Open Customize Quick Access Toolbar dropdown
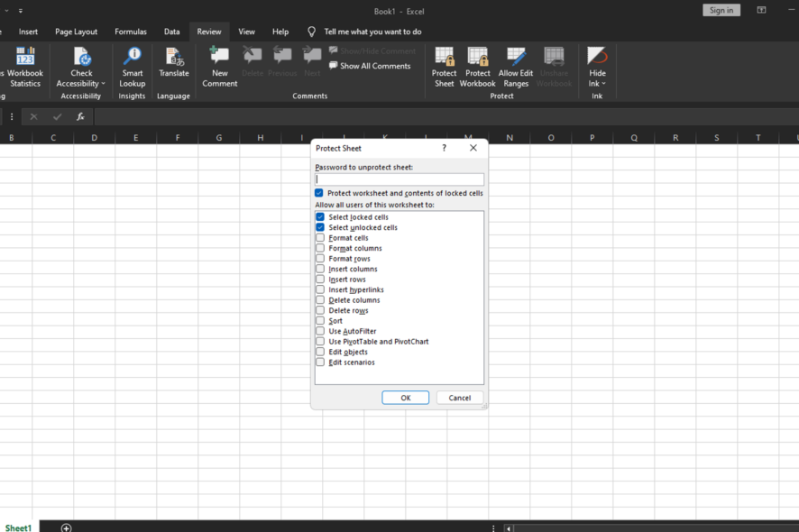Screen dimensions: 799x532 click(x=21, y=11)
